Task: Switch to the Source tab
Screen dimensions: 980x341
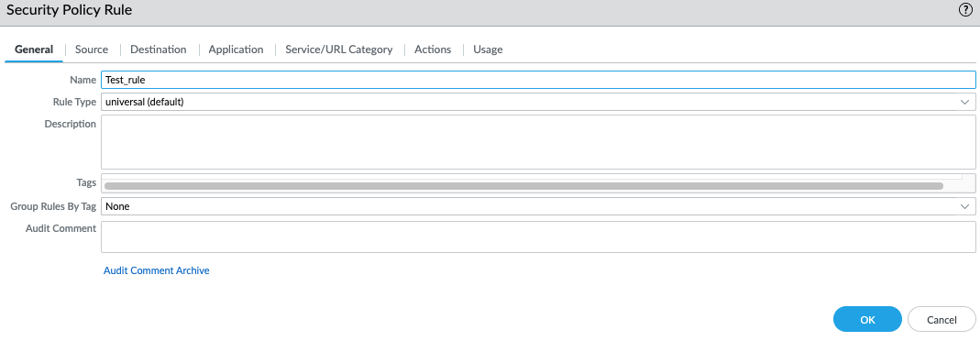Action: pyautogui.click(x=92, y=49)
